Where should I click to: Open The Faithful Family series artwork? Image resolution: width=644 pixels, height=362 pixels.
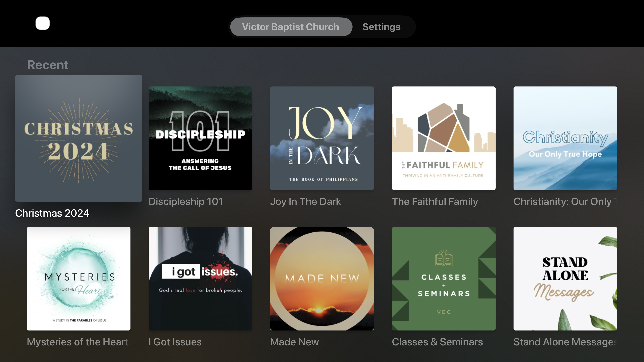pos(444,138)
